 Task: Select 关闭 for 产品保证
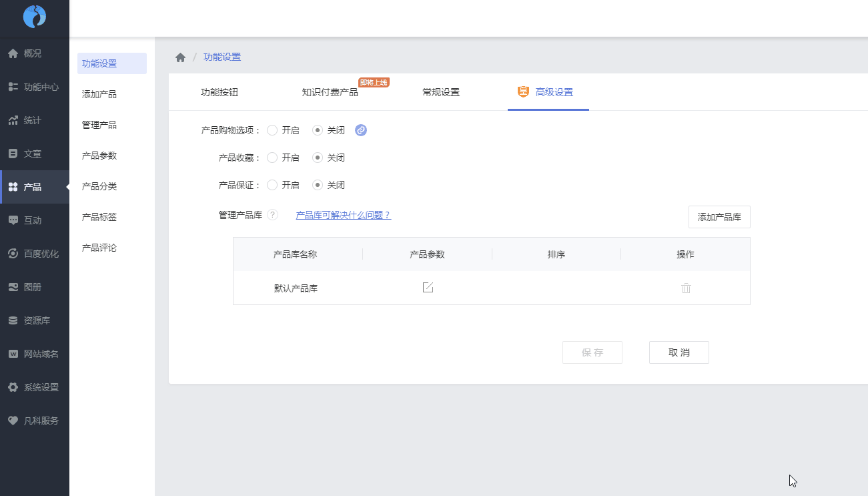click(x=318, y=185)
